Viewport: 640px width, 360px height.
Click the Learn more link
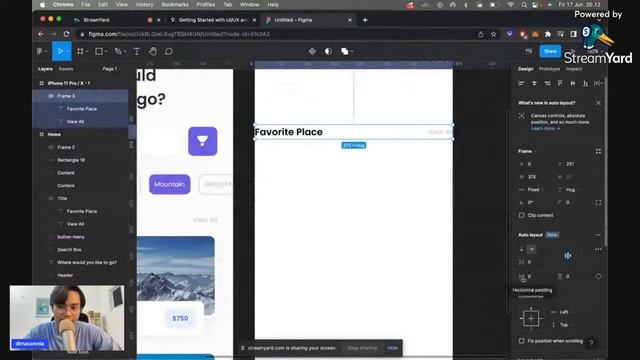pyautogui.click(x=545, y=129)
